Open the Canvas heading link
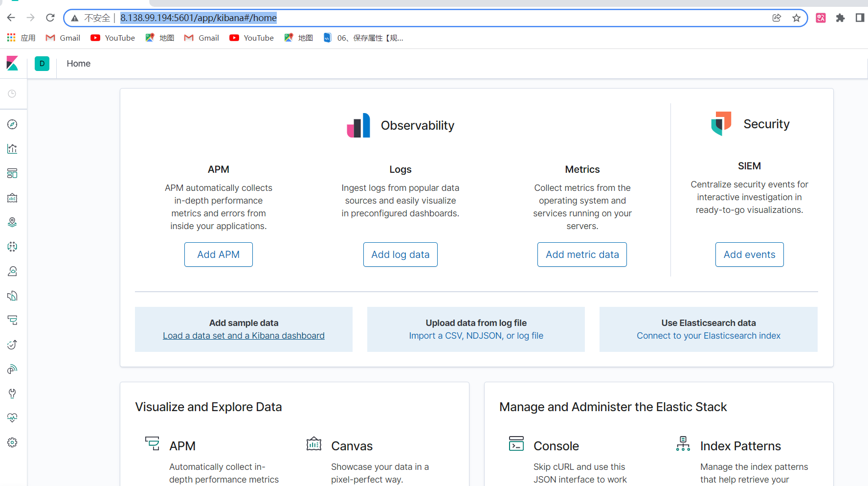868x486 pixels. (x=352, y=446)
